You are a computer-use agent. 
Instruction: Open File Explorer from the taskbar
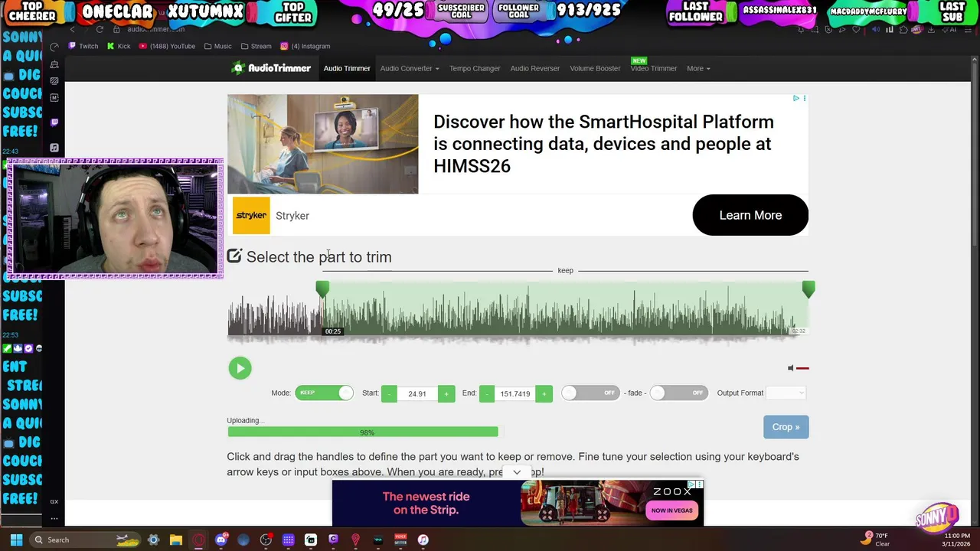(176, 540)
